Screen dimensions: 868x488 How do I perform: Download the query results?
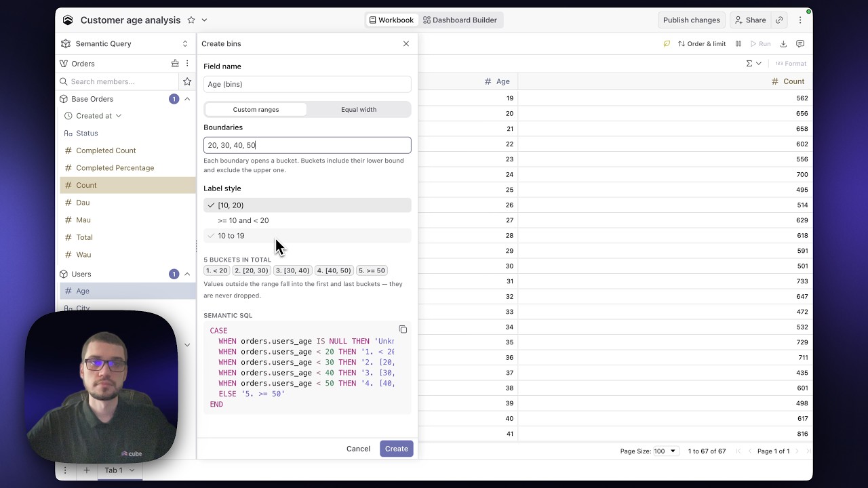[x=783, y=44]
